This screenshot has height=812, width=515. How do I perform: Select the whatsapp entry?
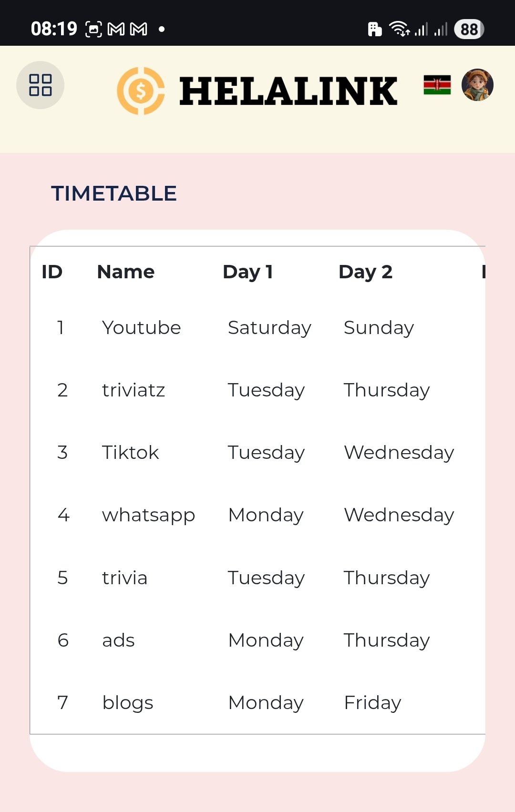(148, 515)
